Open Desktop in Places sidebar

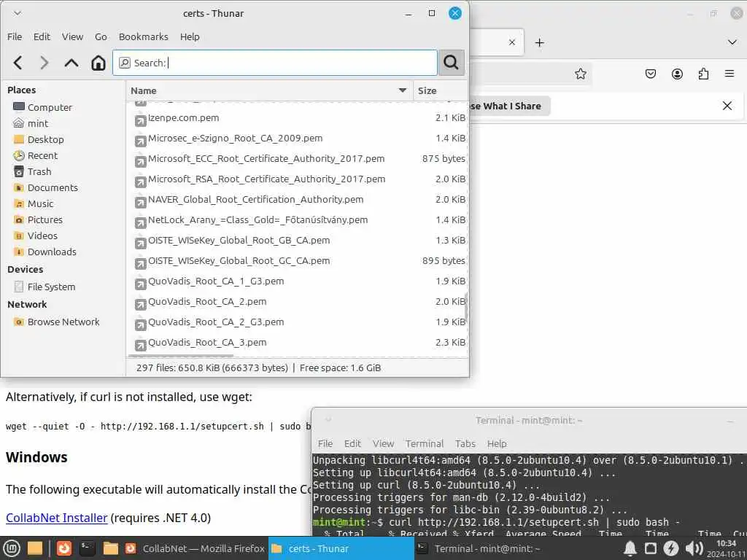(45, 139)
